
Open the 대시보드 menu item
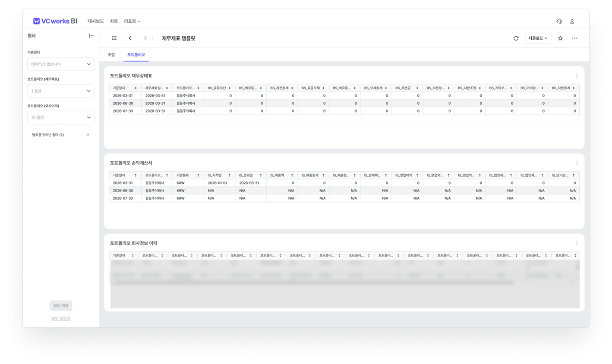(x=95, y=21)
